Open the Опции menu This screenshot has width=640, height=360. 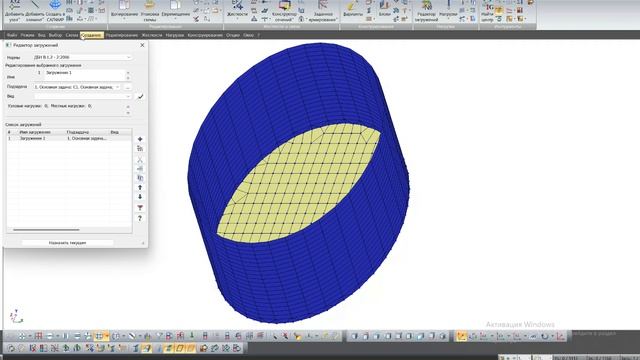233,35
